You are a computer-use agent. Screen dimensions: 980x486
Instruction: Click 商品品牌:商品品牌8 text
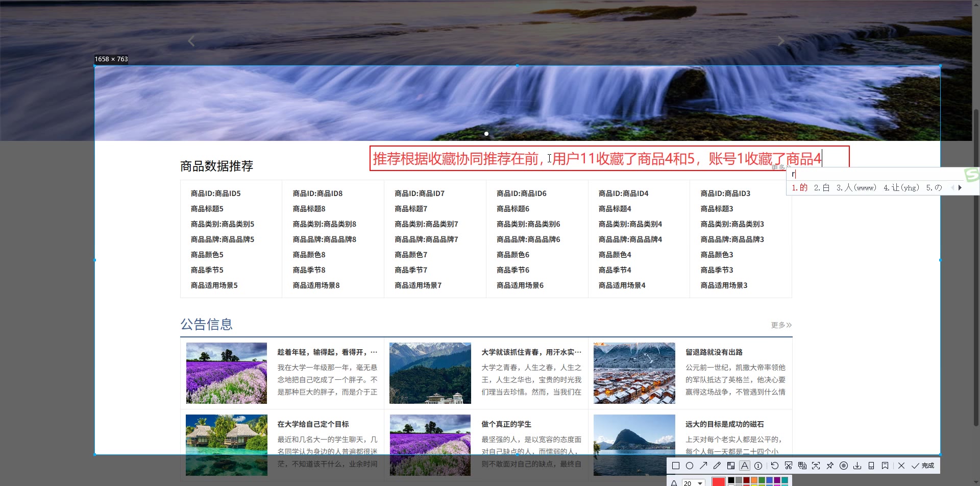coord(325,239)
